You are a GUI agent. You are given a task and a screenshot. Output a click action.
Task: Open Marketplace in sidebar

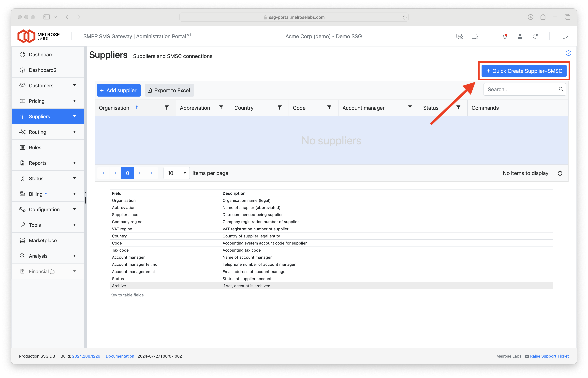(x=48, y=240)
